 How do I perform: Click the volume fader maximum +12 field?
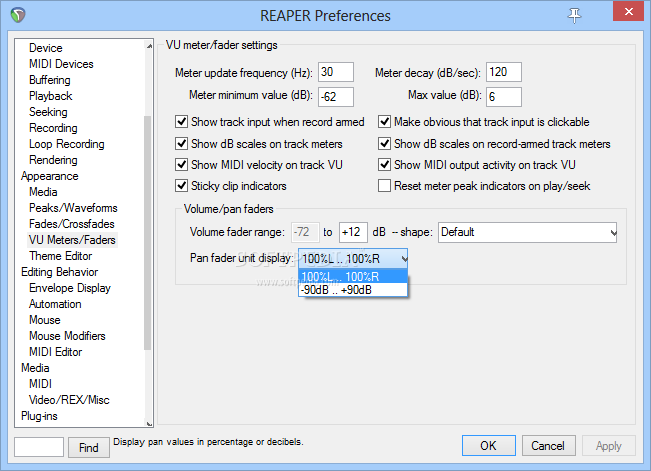point(353,232)
